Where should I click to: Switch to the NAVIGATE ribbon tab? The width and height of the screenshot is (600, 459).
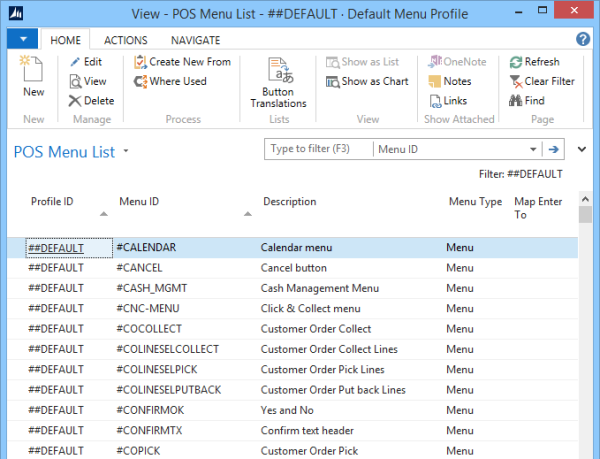point(196,40)
